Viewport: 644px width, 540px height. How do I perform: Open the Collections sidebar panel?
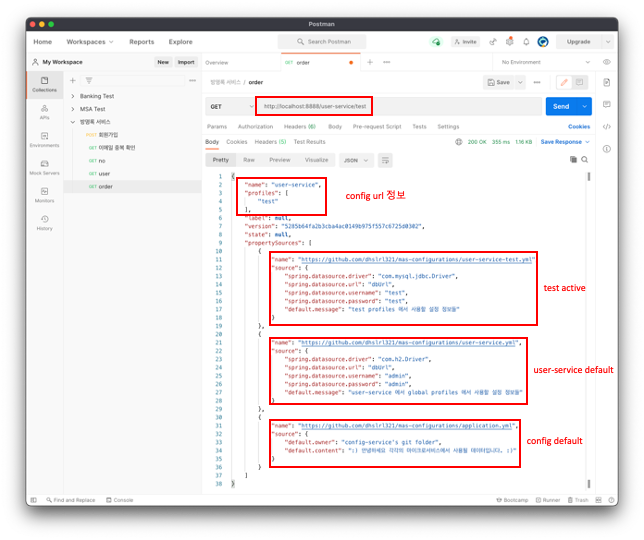44,84
